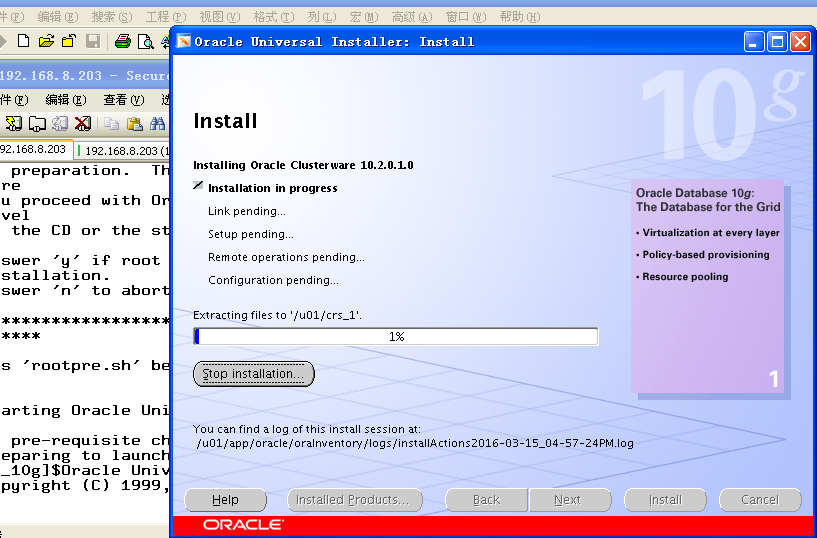Open the 搜索(S) menu
Screen dimensions: 817x538
(x=112, y=17)
